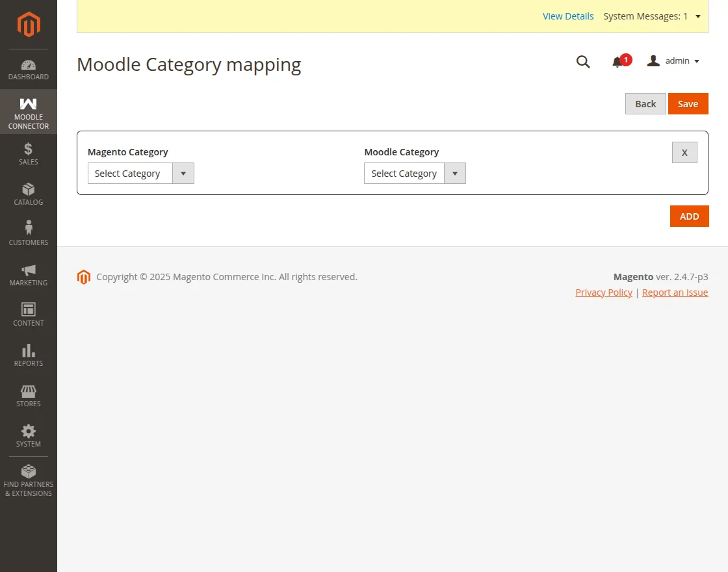
Task: Expand the System Messages dropdown
Action: coord(652,16)
